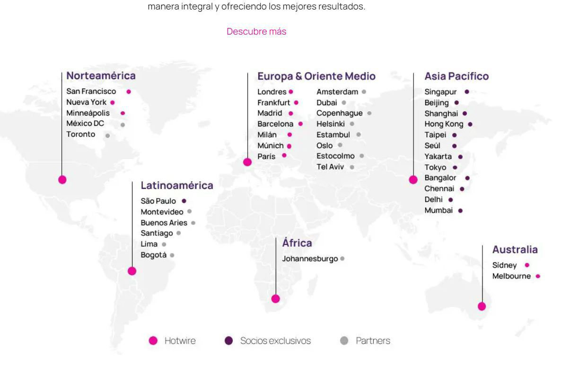Click the París entry

[x=266, y=156]
